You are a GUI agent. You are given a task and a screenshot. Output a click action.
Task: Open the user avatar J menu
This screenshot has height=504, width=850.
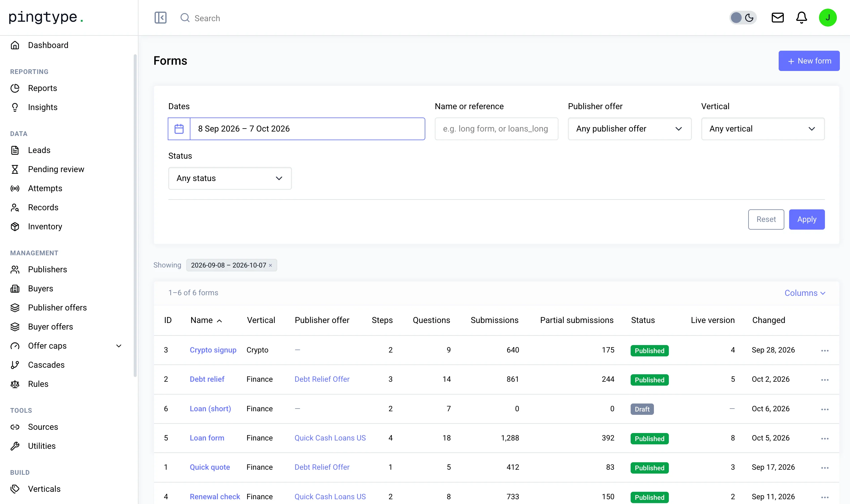tap(828, 18)
